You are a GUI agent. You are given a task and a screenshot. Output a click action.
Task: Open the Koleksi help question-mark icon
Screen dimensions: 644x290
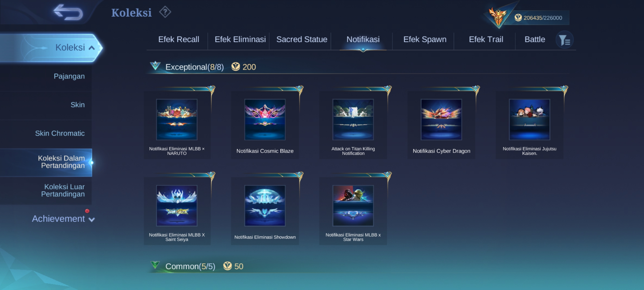165,12
